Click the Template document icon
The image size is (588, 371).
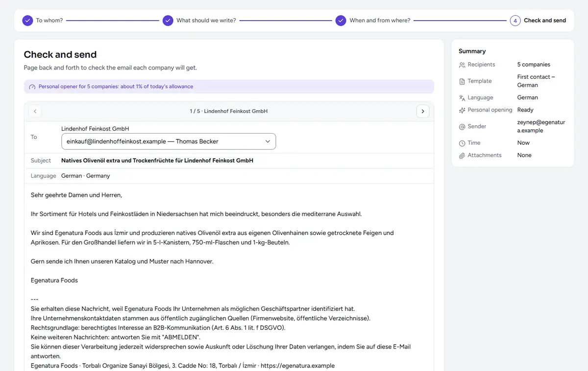pyautogui.click(x=462, y=81)
